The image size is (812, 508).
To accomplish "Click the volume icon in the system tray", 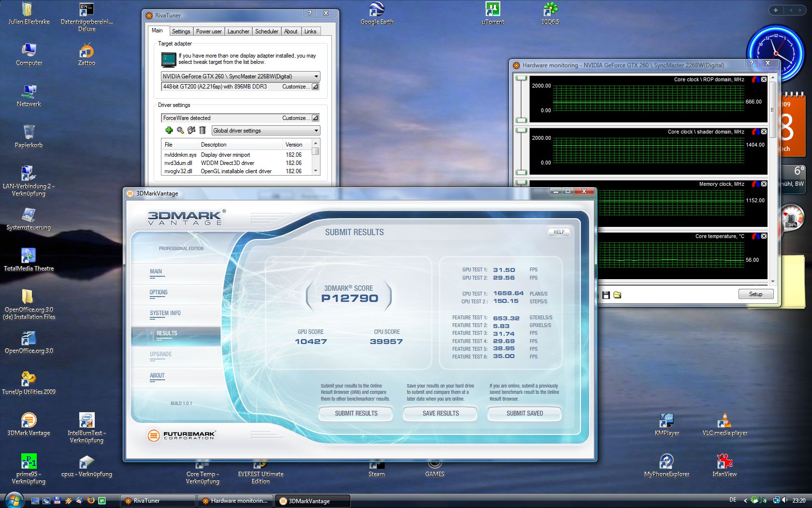I will [784, 500].
